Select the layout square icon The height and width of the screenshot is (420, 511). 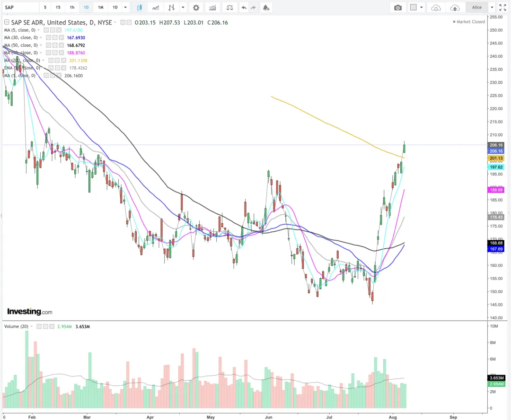(x=413, y=7)
